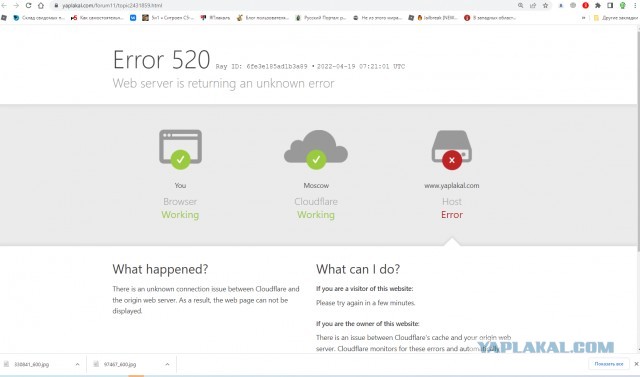
Task: Open the 'В западных област' bookmark
Action: (x=490, y=18)
